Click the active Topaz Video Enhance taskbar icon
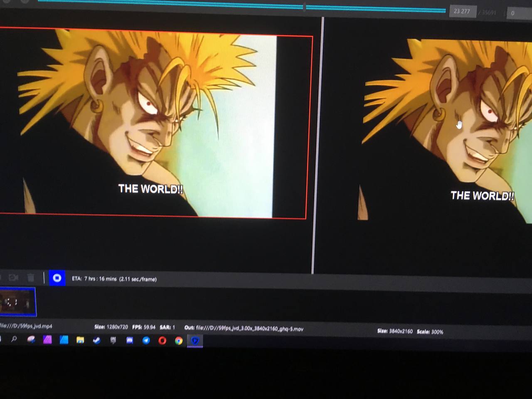 (195, 341)
